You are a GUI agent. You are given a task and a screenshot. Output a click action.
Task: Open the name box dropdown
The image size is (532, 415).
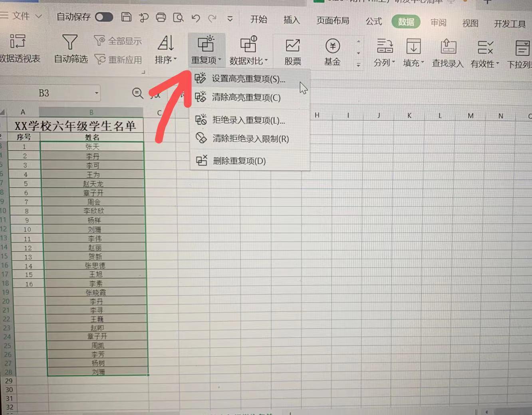coord(96,93)
